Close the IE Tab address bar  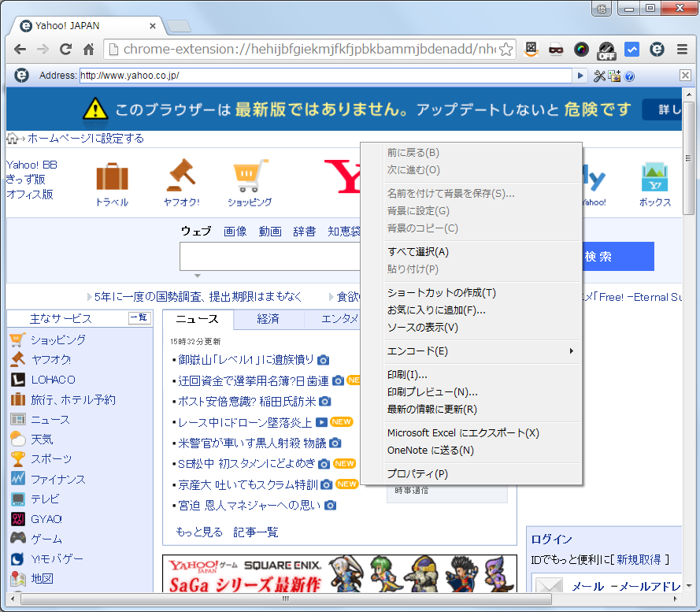pos(685,75)
